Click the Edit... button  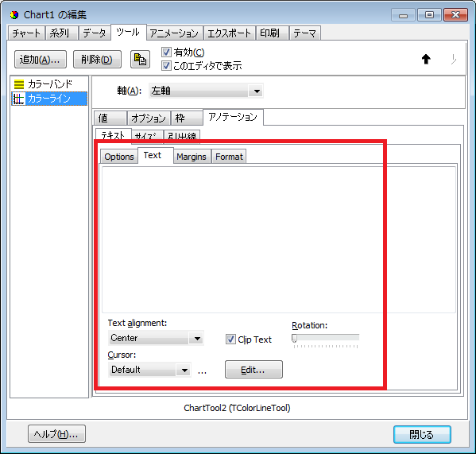click(253, 370)
